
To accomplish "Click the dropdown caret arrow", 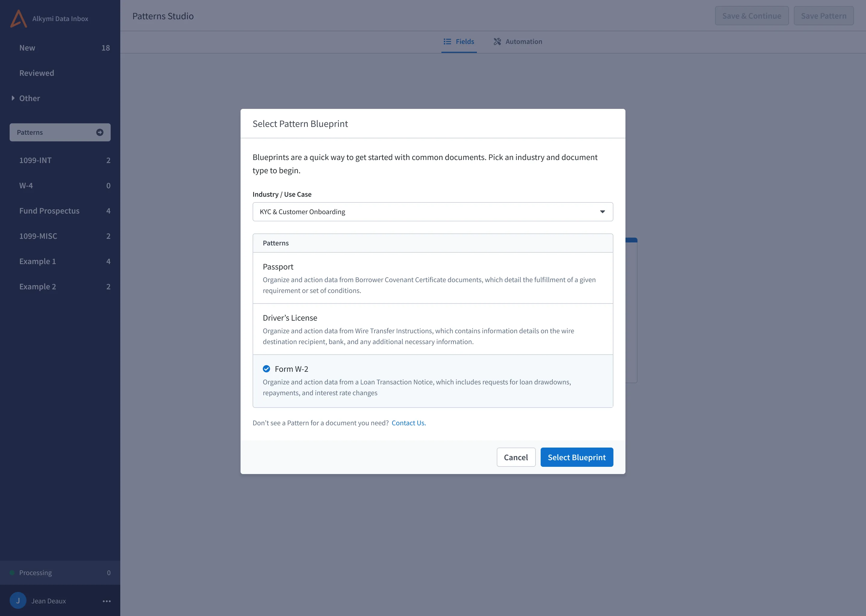I will coord(602,212).
